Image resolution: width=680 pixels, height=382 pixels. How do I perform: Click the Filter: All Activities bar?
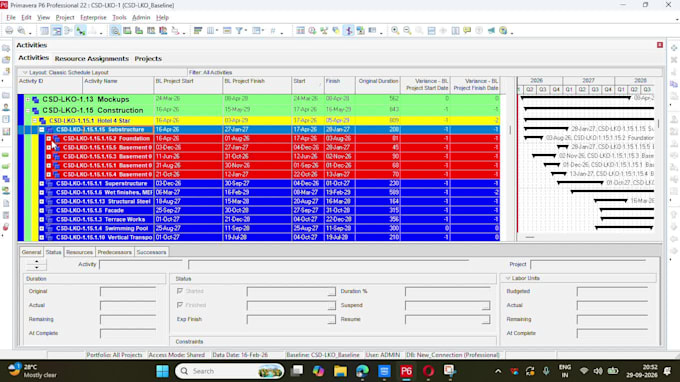[x=425, y=72]
